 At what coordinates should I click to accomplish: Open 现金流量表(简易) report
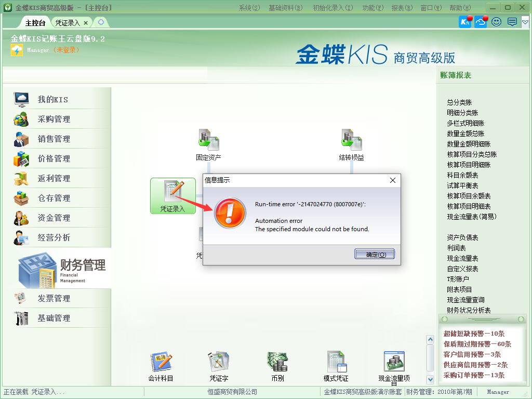[x=472, y=217]
